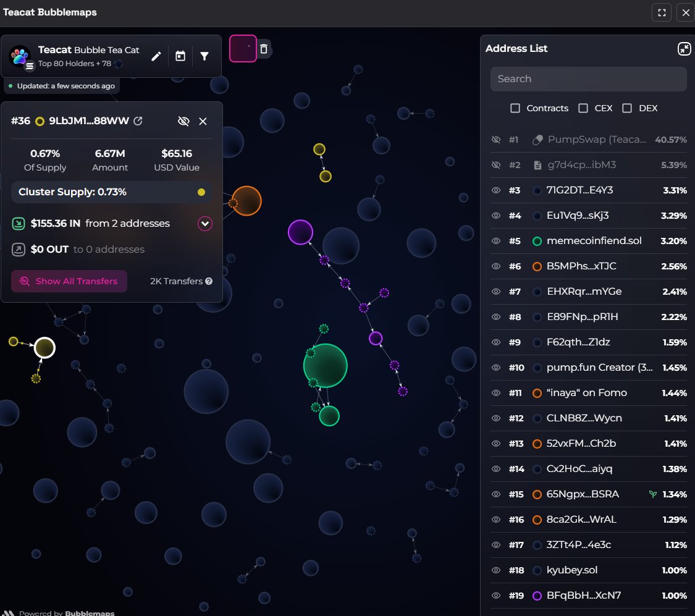Select address row CLNB8Z...Wycn
Screen dimensions: 695x616
[x=589, y=418]
